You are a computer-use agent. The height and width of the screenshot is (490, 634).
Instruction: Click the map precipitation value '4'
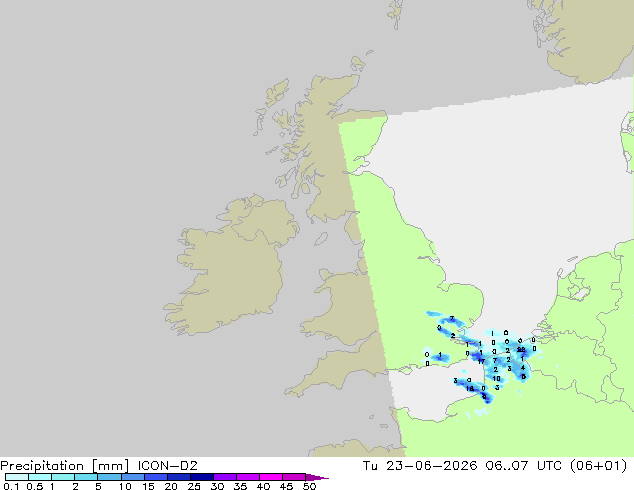pos(523,368)
